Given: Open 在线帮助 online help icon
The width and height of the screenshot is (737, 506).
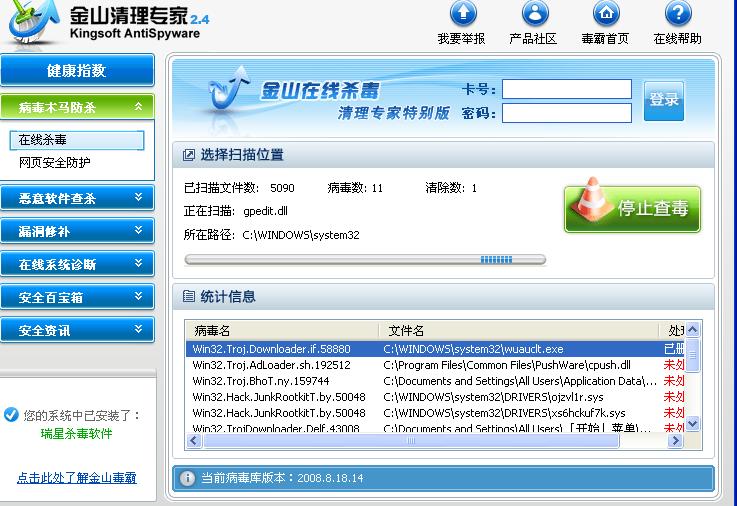Looking at the screenshot, I should [x=678, y=13].
